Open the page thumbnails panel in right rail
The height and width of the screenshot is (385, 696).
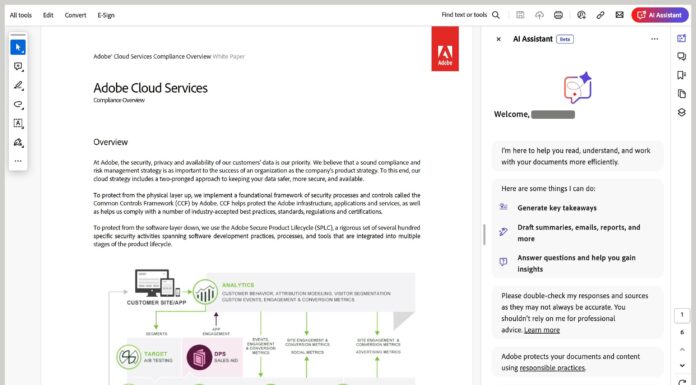click(681, 94)
